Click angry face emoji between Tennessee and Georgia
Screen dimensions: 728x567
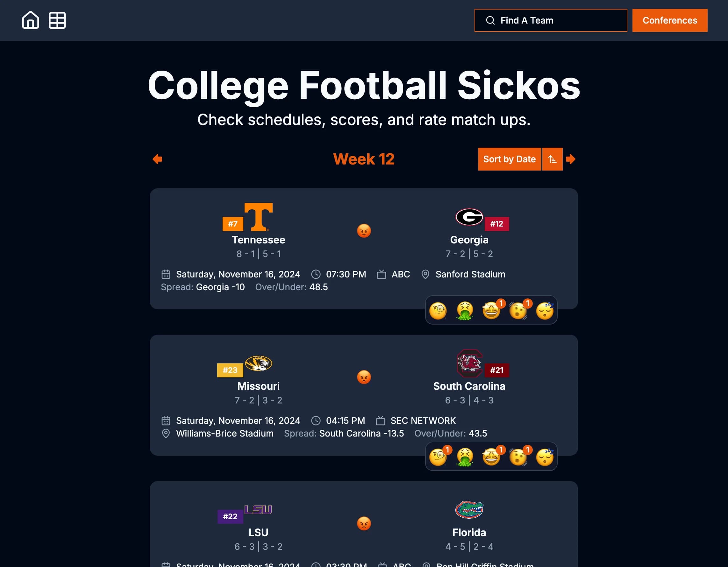click(x=364, y=231)
